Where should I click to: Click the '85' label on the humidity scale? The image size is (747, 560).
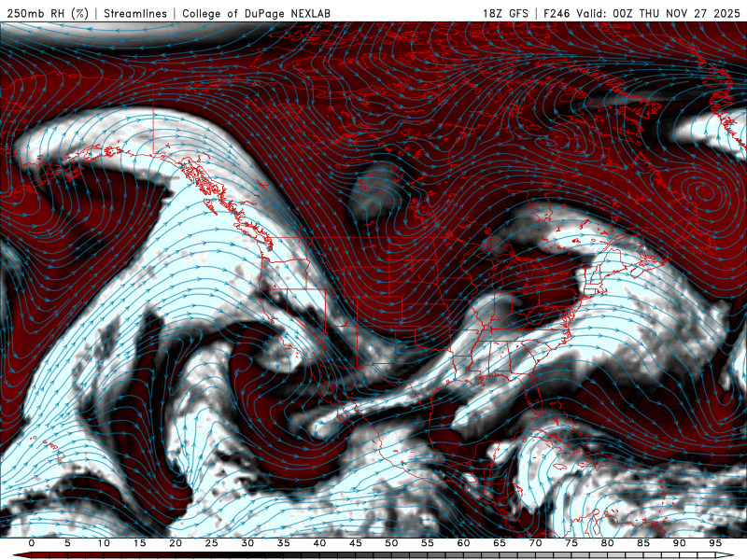643,543
